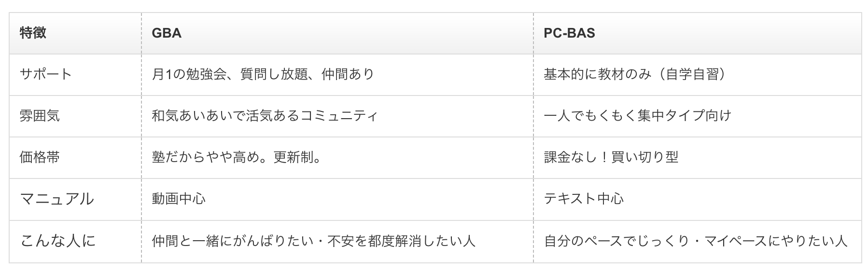
Task: Select the PC-BAS column header
Action: pyautogui.click(x=569, y=33)
